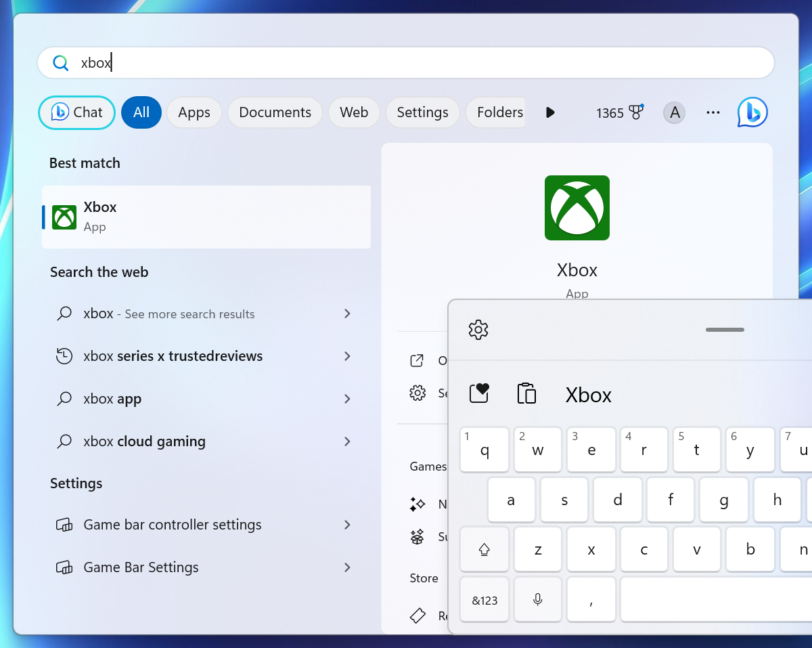Expand the xbox app suggestion chevron
The width and height of the screenshot is (812, 648).
347,399
